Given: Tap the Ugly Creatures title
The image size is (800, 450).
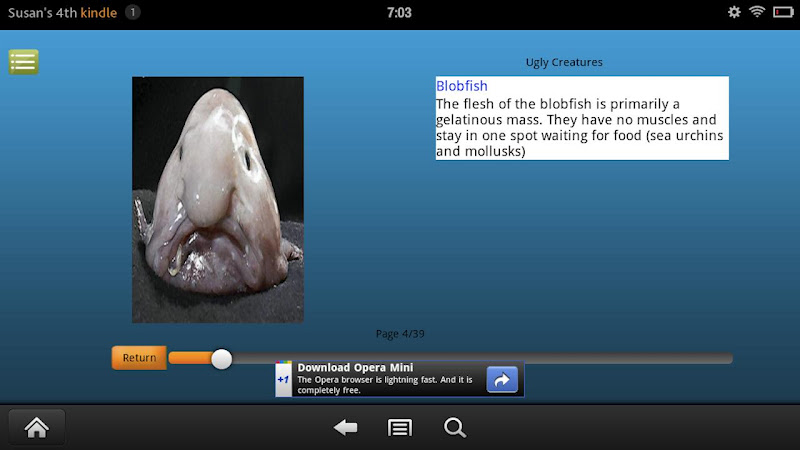Looking at the screenshot, I should 564,62.
